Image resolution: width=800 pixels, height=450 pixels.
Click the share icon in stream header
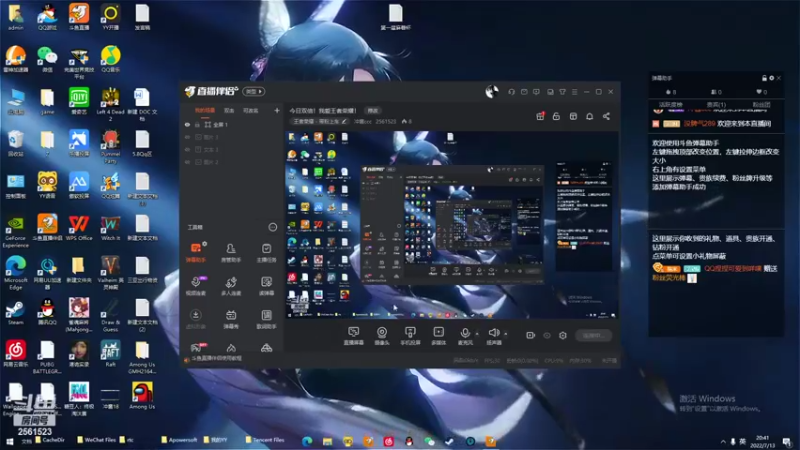pos(606,116)
